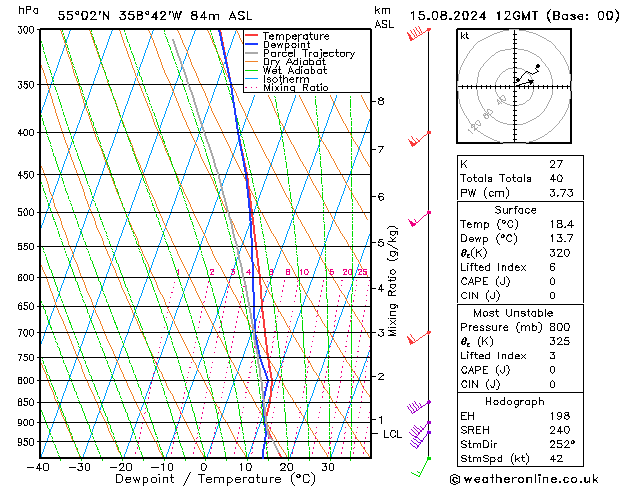Click the hodograph polar plot
Image resolution: width=629 pixels, height=486 pixels.
coord(514,86)
